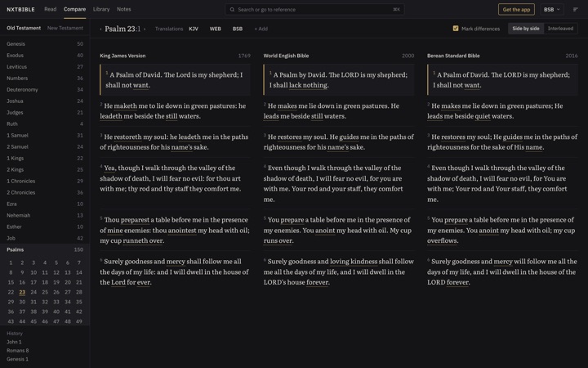Image resolution: width=588 pixels, height=368 pixels.
Task: Open the BSB translation dropdown
Action: (551, 9)
